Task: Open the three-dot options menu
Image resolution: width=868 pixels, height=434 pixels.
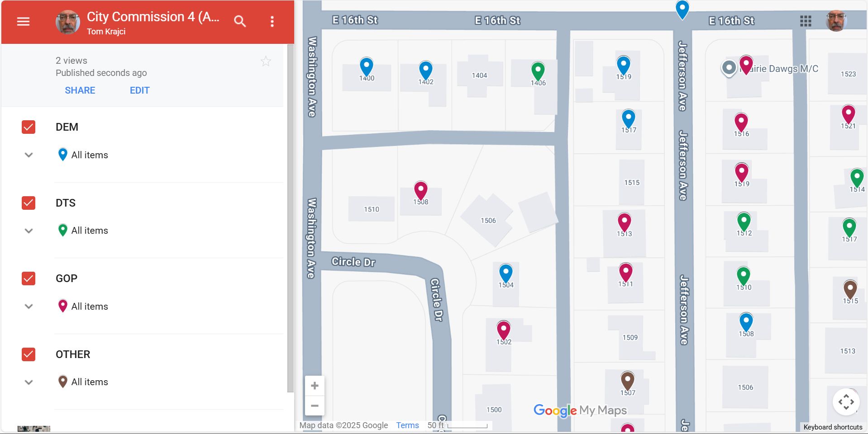Action: (x=272, y=21)
